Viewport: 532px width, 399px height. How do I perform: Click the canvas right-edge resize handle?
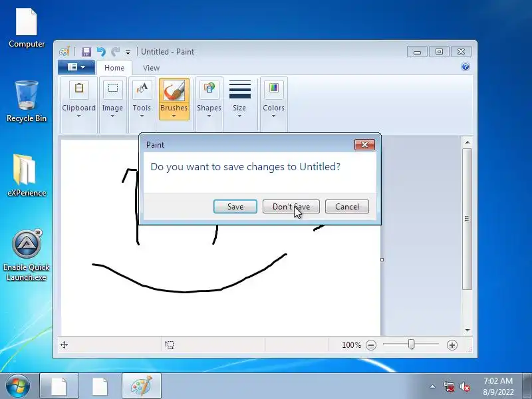click(x=382, y=259)
